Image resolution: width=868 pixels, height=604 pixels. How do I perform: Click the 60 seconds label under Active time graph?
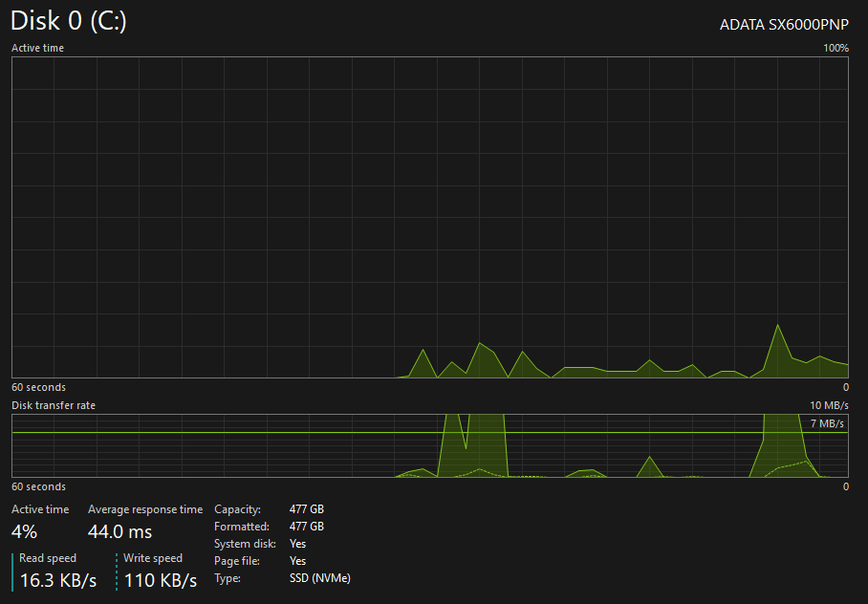coord(39,387)
